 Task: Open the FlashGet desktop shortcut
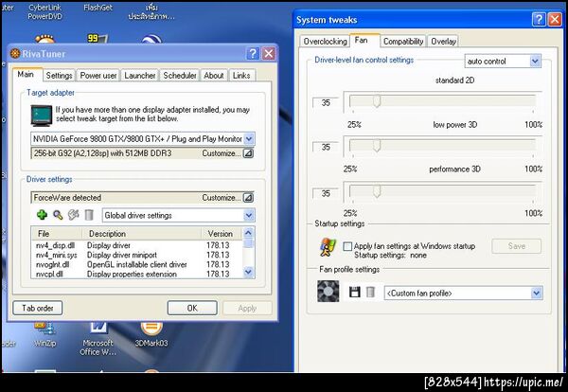pyautogui.click(x=98, y=8)
